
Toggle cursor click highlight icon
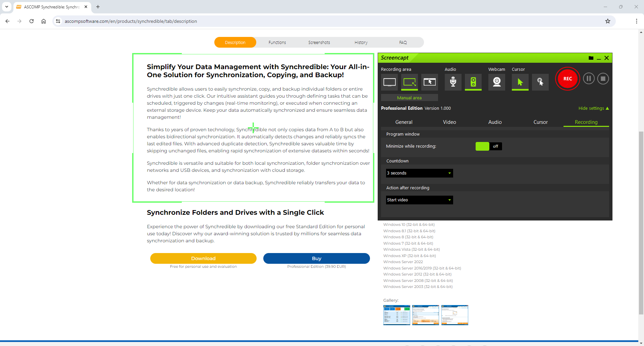[x=540, y=82]
